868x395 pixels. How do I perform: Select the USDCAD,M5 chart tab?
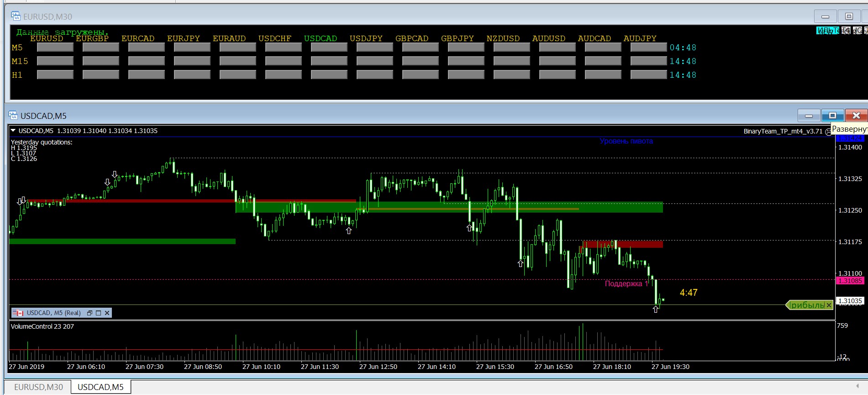pyautogui.click(x=100, y=387)
